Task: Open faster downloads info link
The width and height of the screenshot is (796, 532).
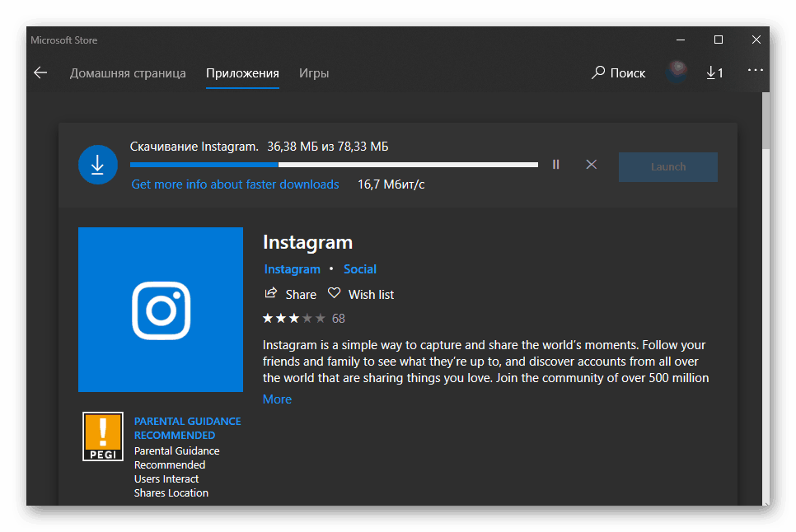Action: point(235,184)
